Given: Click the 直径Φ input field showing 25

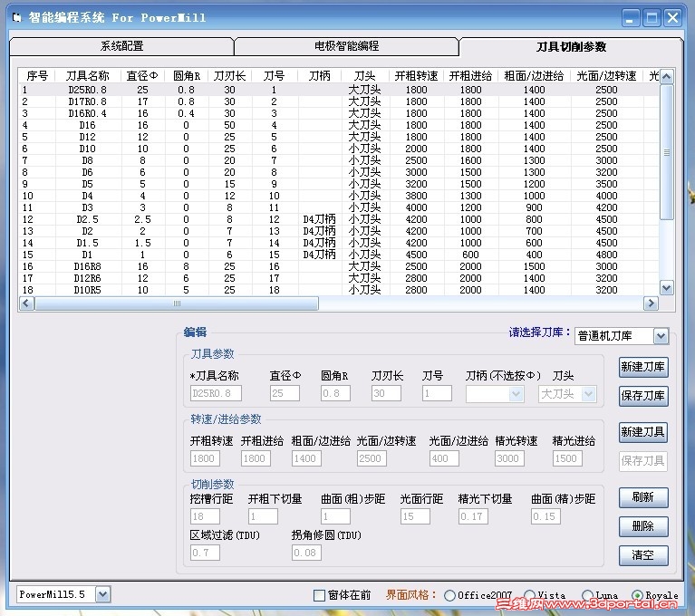Looking at the screenshot, I should coord(285,393).
